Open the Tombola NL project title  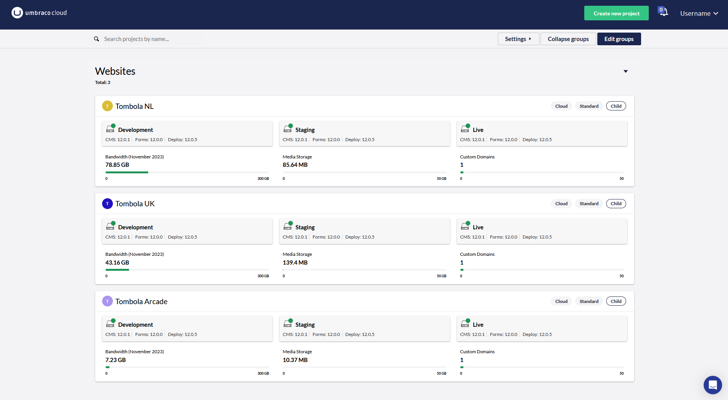tap(134, 106)
